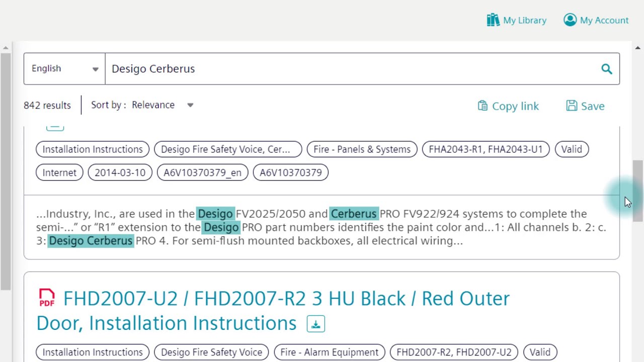Click the red PDF icon for FHD2007-U2

coord(47,298)
